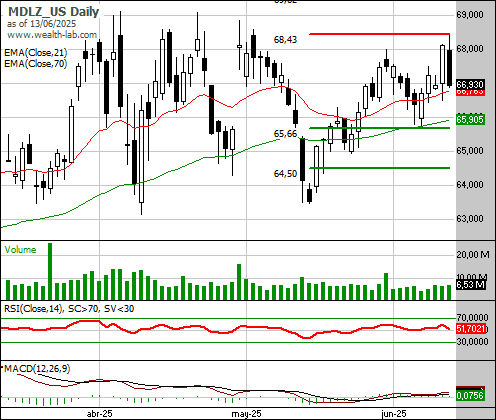Select the EMA(Close,70) legend label
496x420 pixels.
(x=36, y=63)
